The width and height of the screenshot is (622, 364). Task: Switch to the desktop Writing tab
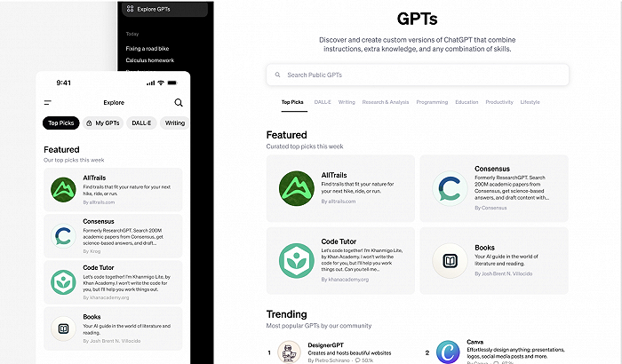347,102
